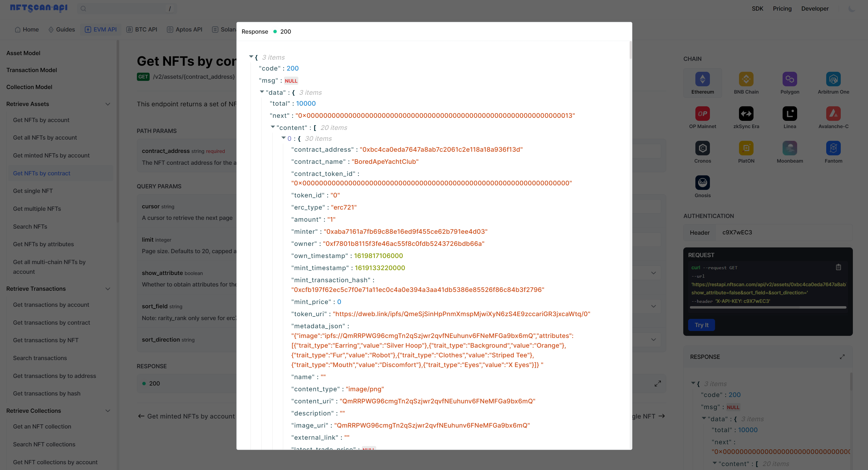Click the copy curl request button
Viewport: 868px width, 470px height.
click(839, 267)
